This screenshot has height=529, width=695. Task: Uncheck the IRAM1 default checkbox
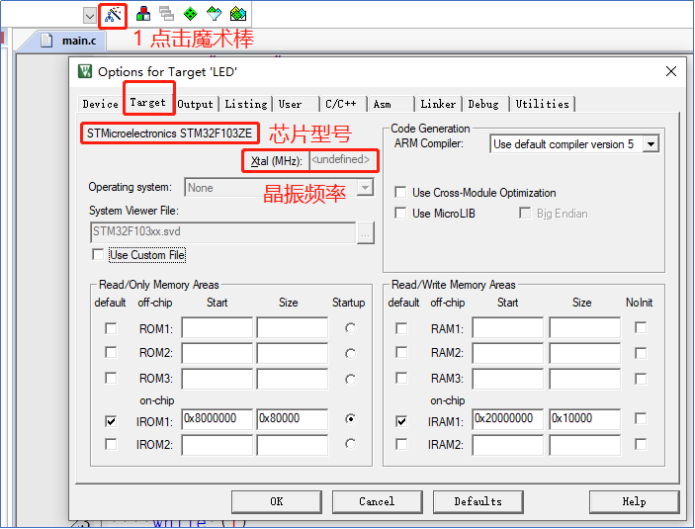[x=401, y=421]
